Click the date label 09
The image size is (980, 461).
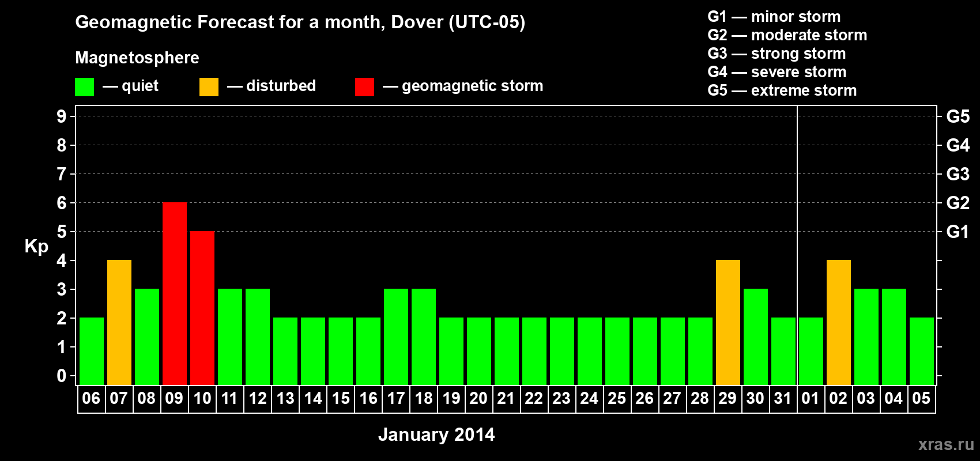click(x=174, y=398)
